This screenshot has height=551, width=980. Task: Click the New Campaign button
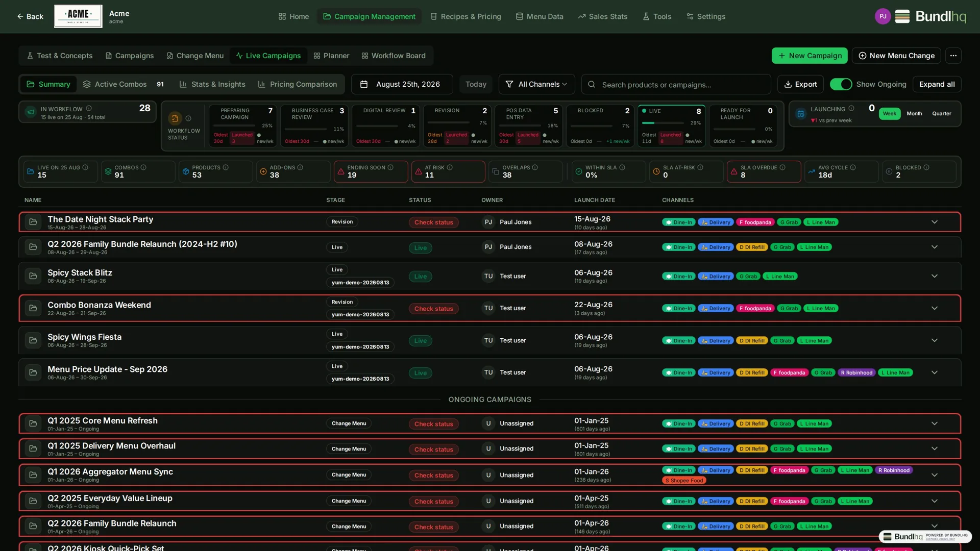click(x=810, y=56)
